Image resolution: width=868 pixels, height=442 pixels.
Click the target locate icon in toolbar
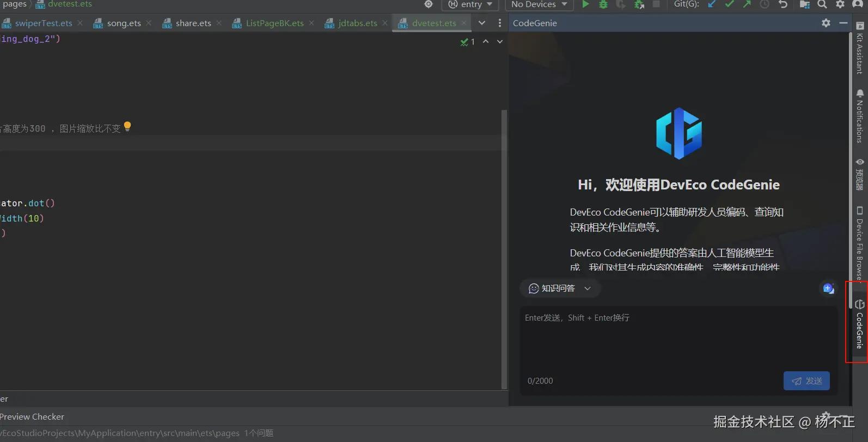[x=429, y=4]
